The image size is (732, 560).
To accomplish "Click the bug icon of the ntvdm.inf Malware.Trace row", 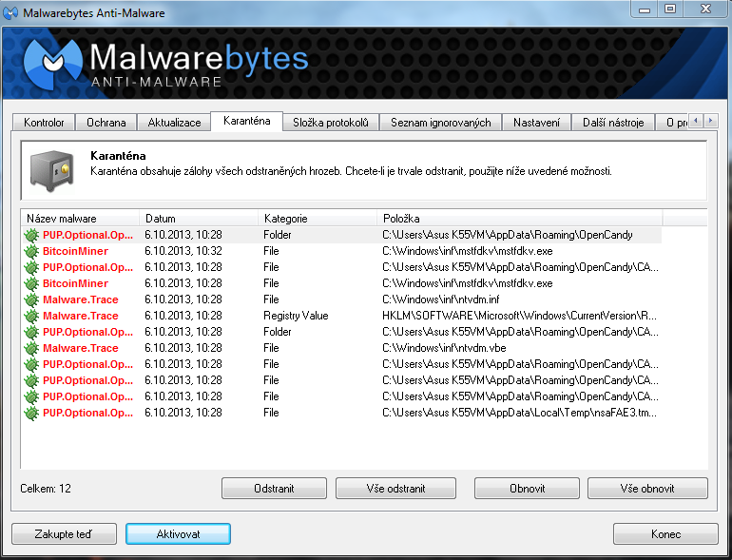I will 31,299.
